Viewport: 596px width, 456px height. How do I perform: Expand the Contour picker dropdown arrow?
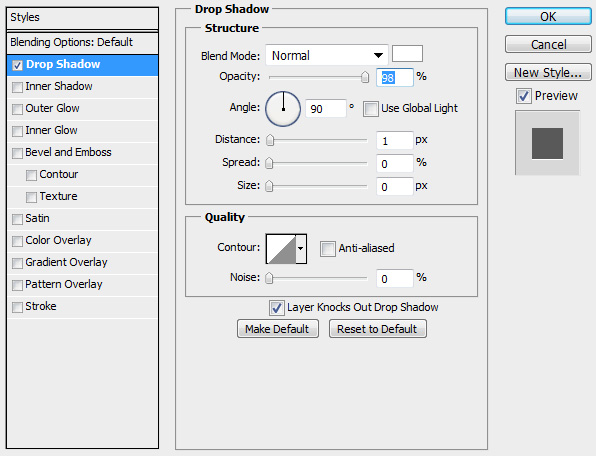pyautogui.click(x=301, y=249)
